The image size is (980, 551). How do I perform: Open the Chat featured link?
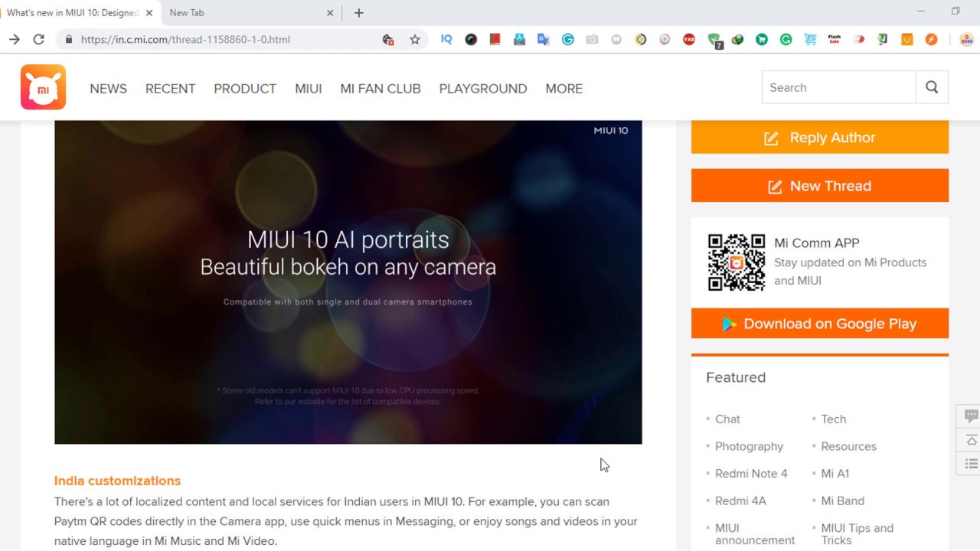coord(727,419)
